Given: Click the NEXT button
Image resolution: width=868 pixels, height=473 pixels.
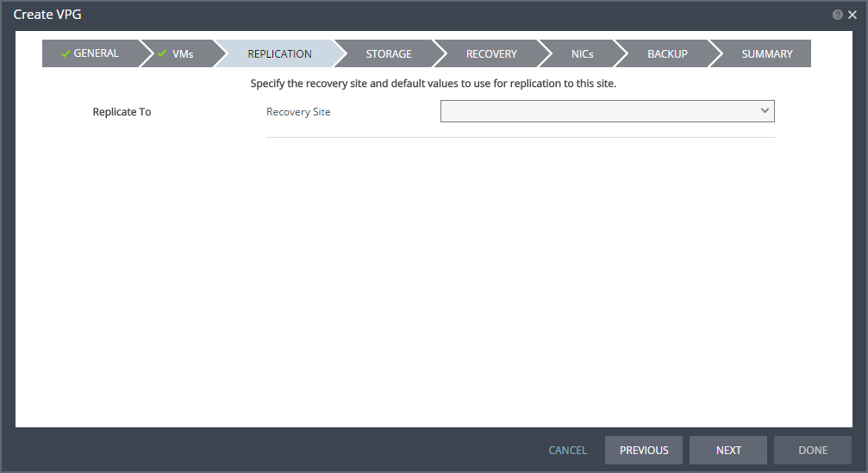Looking at the screenshot, I should coord(728,451).
